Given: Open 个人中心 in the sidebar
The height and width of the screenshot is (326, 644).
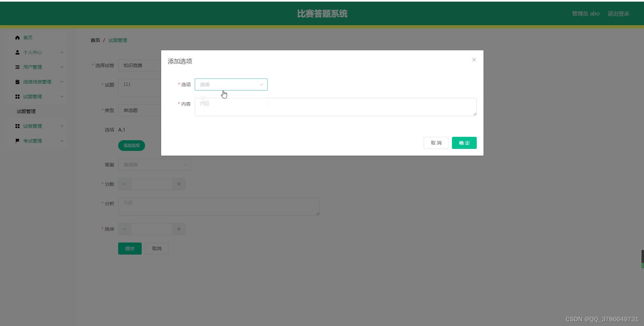Looking at the screenshot, I should tap(33, 52).
